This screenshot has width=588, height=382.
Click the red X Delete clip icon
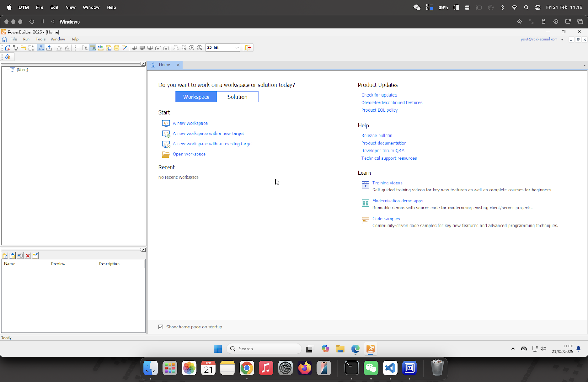(x=28, y=256)
